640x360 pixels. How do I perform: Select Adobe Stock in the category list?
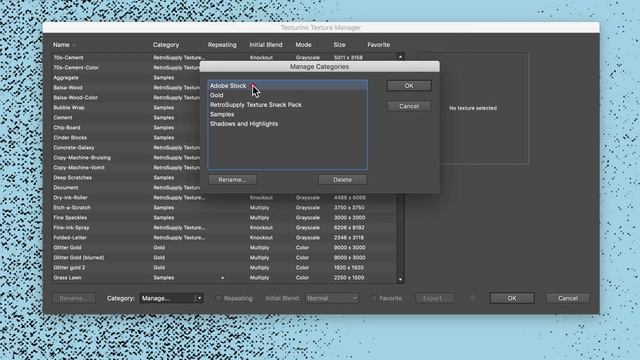tap(288, 86)
